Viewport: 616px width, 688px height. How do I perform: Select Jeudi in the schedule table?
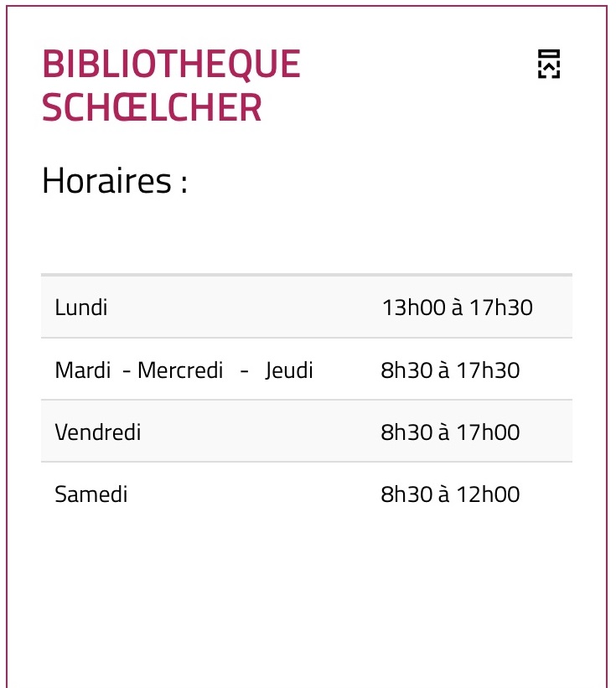tap(288, 370)
